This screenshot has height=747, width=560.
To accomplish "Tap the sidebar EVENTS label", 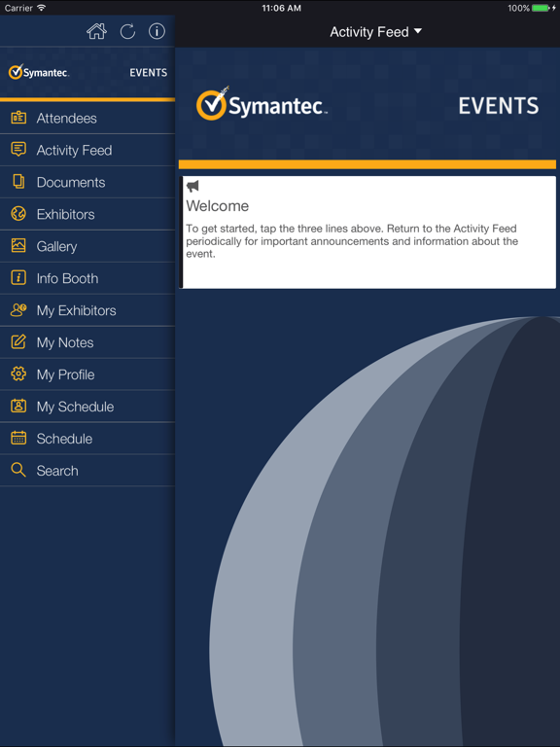I will point(148,73).
